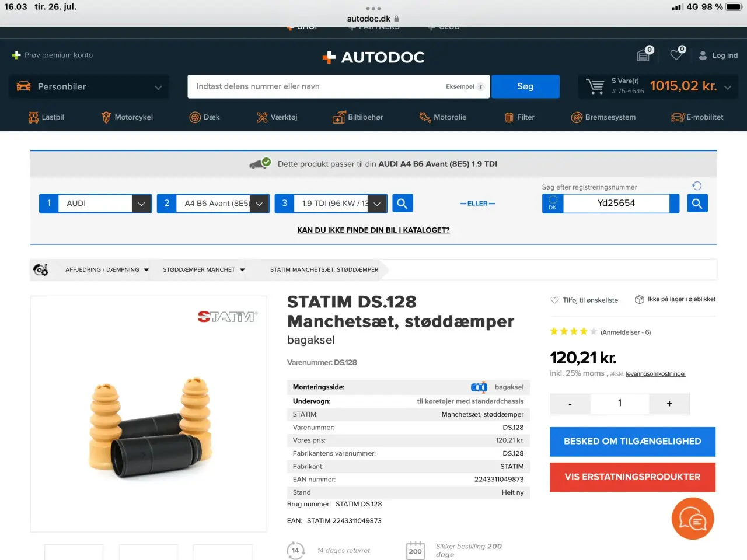
Task: Expand the AFFJEDRING / DÆMPNING breadcrumb dropdown
Action: point(146,270)
